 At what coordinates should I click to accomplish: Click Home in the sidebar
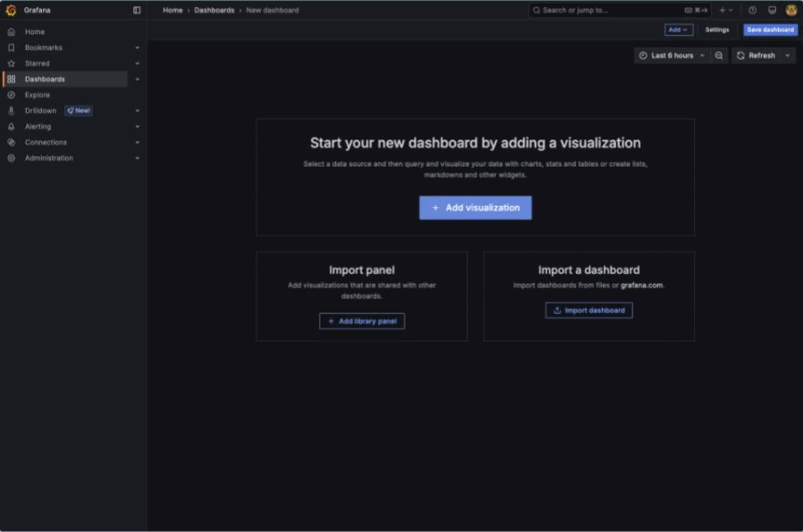pos(35,31)
